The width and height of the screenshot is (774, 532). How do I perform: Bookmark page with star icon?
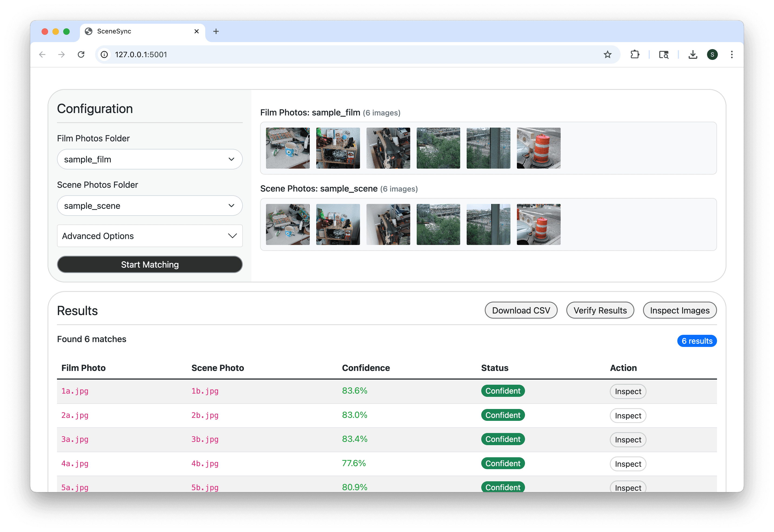(607, 54)
